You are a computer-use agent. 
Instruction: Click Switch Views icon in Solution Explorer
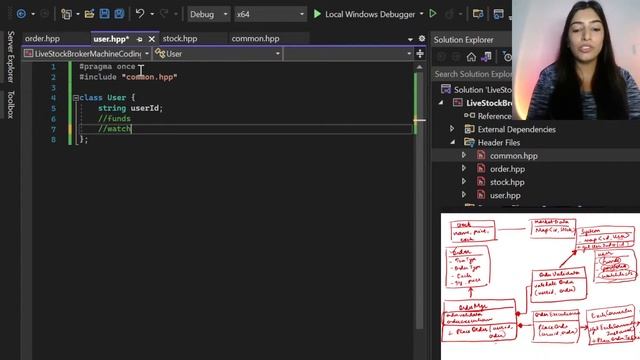coord(486,57)
